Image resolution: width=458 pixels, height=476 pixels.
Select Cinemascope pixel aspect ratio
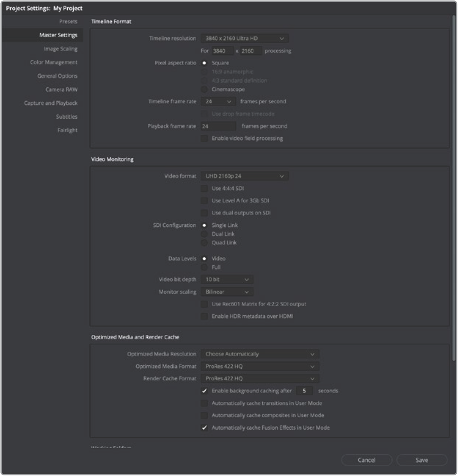pos(204,89)
